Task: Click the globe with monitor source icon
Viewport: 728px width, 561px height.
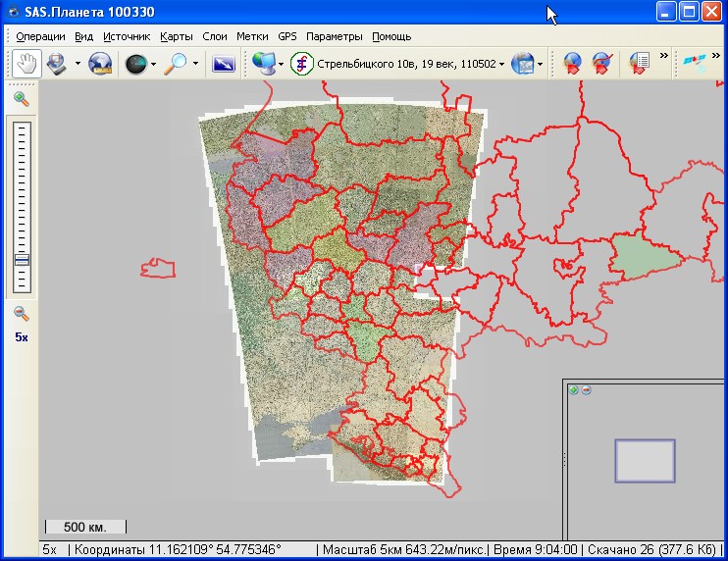Action: [x=263, y=64]
